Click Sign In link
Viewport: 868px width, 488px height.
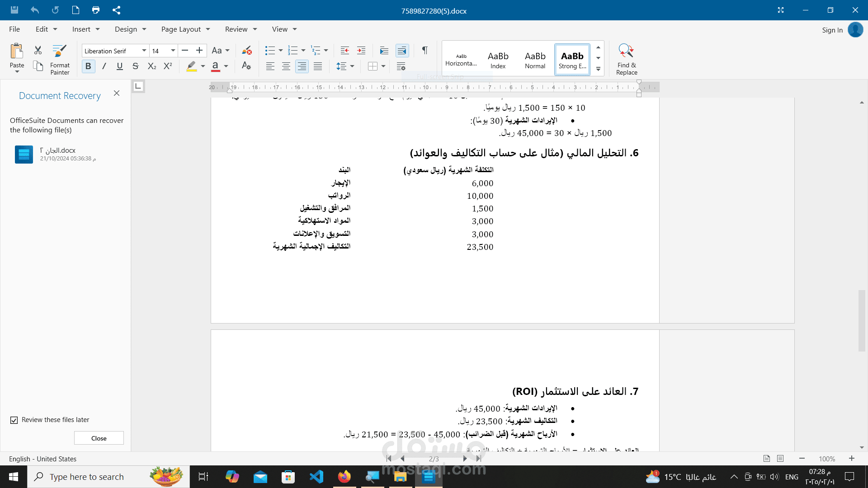click(832, 30)
